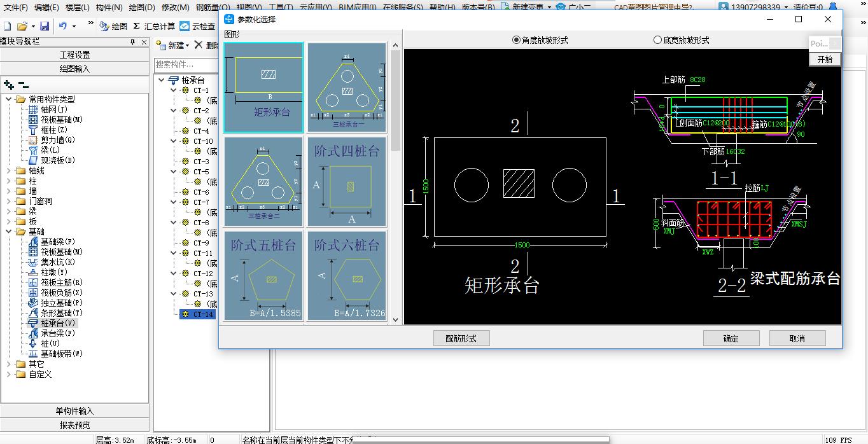Launch 云检查 cloud check
The image size is (868, 444).
tap(198, 26)
